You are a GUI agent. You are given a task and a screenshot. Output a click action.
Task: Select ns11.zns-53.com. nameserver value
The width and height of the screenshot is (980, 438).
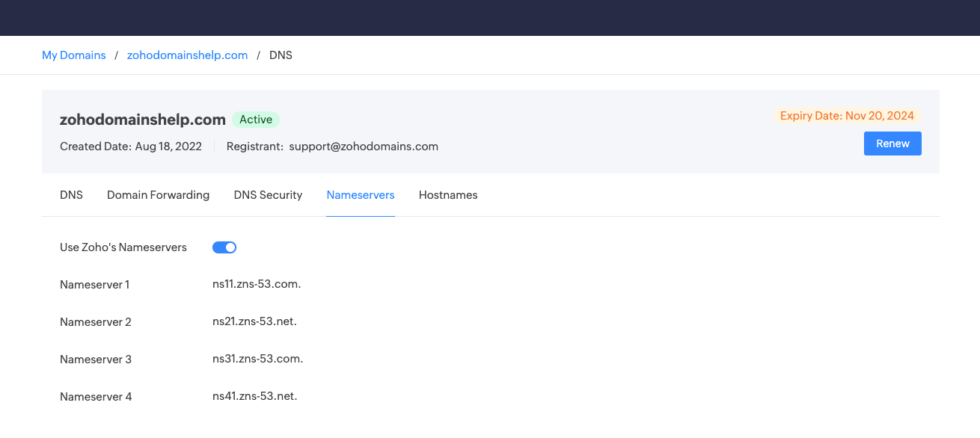coord(257,284)
